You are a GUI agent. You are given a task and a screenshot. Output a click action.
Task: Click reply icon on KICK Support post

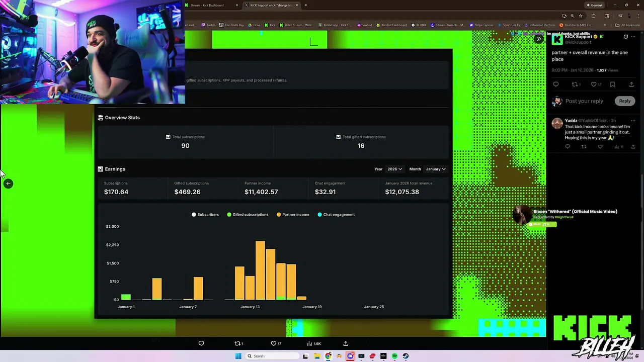tap(556, 84)
